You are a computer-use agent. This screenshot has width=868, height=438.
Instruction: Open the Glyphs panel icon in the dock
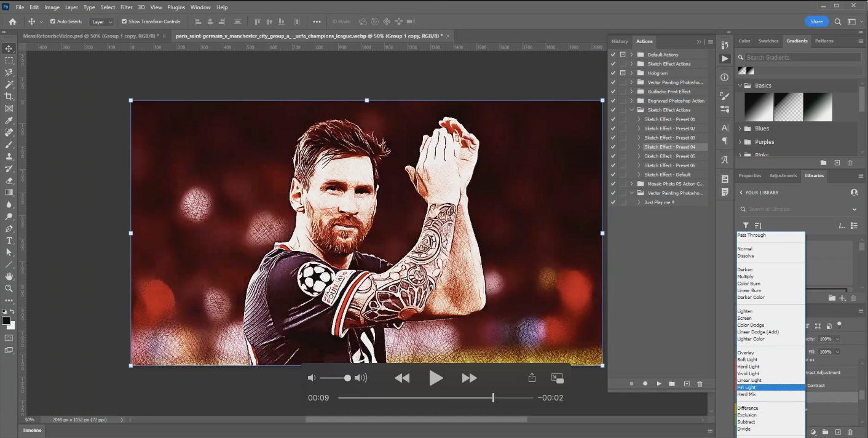click(725, 160)
